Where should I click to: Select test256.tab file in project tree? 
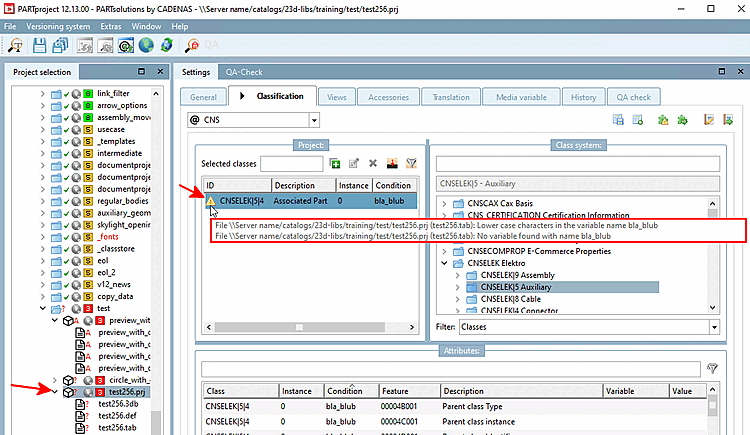tap(117, 427)
